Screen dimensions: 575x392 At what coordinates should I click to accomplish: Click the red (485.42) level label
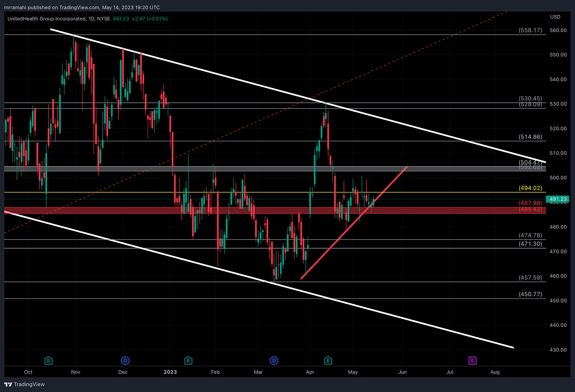[530, 210]
